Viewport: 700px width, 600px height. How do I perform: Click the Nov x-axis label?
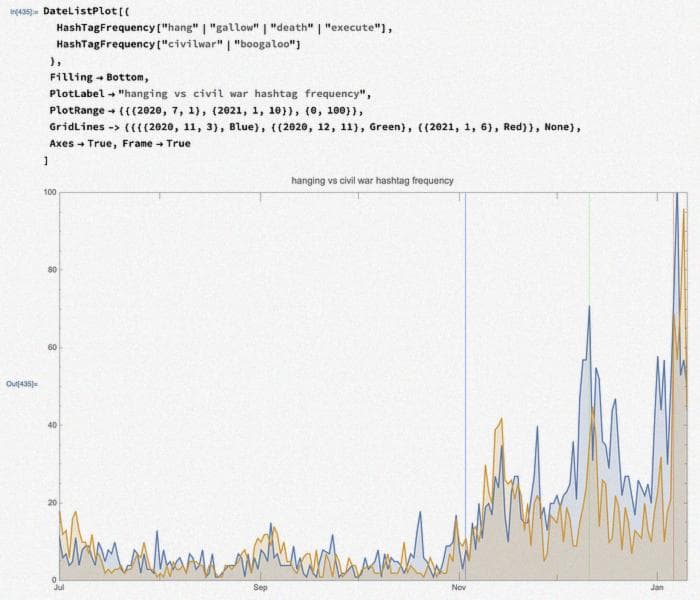[459, 587]
